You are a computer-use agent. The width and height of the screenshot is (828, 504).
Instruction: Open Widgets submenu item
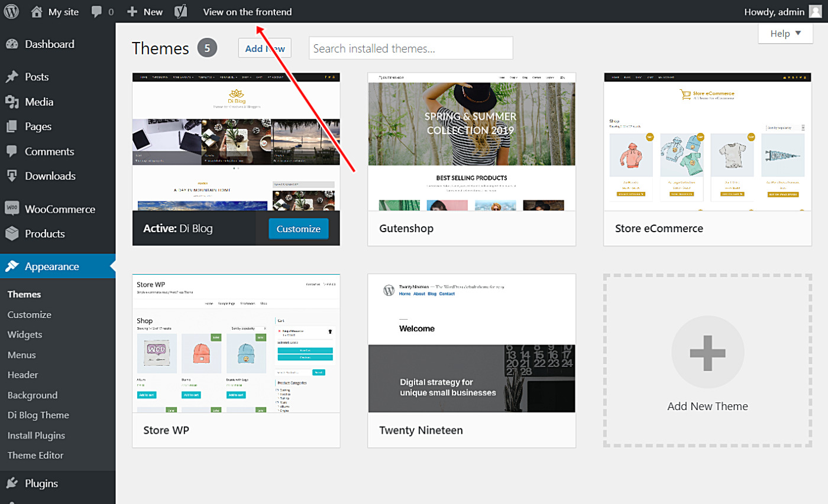click(x=25, y=334)
